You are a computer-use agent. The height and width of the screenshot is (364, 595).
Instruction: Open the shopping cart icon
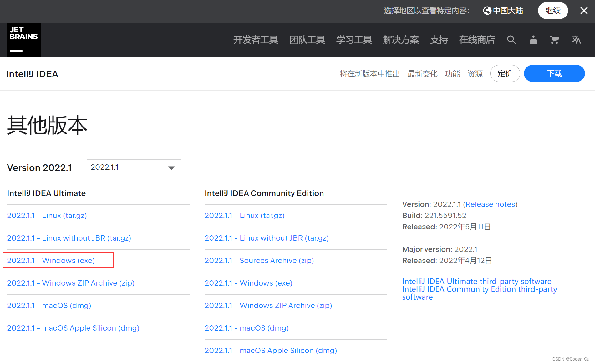(555, 40)
